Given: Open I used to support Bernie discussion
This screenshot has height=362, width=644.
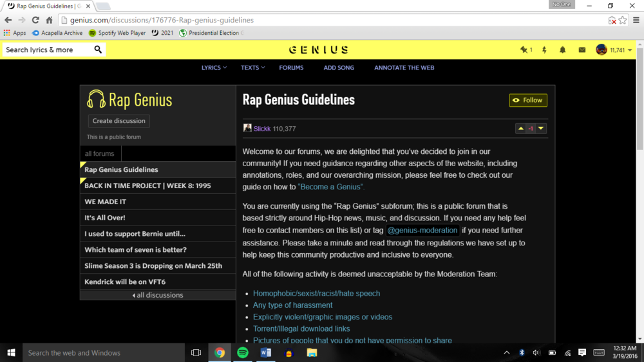Looking at the screenshot, I should [158, 234].
